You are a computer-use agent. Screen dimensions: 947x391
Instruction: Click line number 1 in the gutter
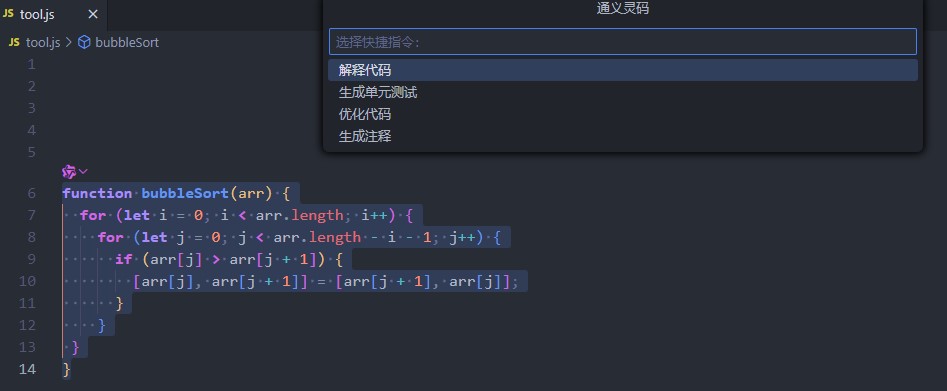pos(31,64)
